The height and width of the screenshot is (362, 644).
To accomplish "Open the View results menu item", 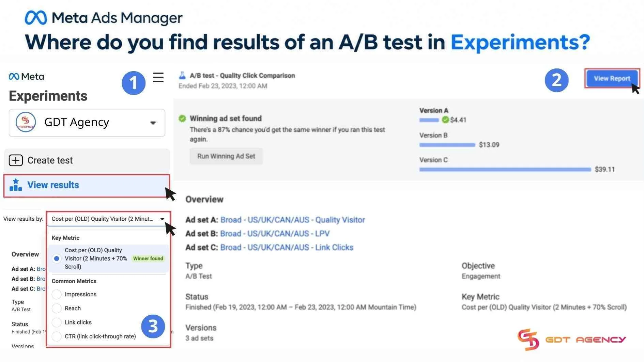I will [87, 186].
